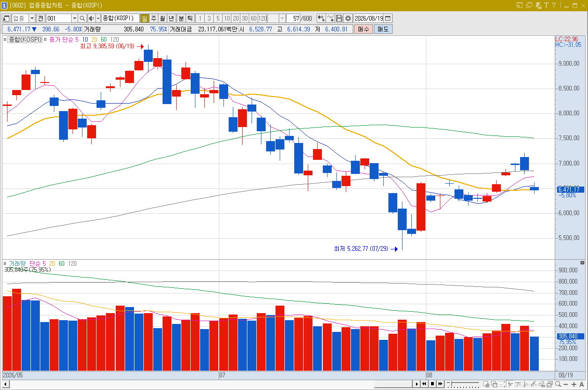Click the minus zoom-out icon in bottom bar

[566, 384]
